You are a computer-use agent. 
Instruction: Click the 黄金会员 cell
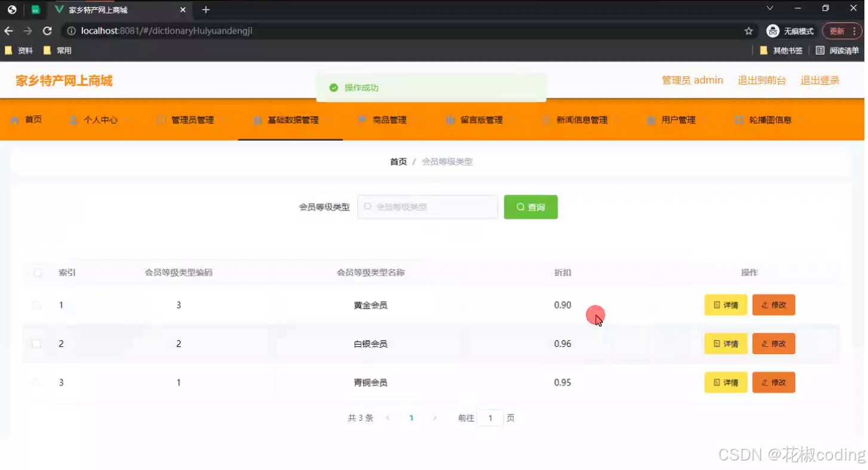pos(370,305)
